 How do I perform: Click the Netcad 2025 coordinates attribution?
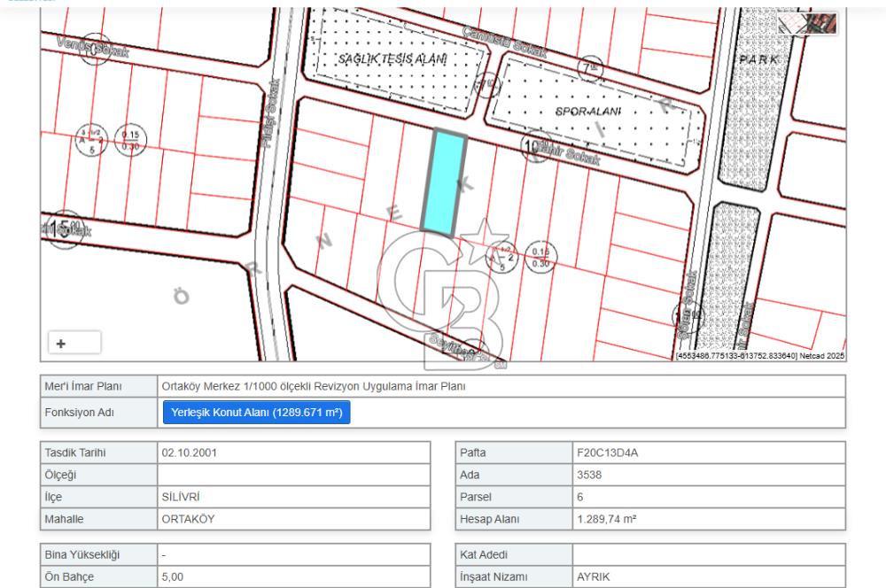point(759,356)
